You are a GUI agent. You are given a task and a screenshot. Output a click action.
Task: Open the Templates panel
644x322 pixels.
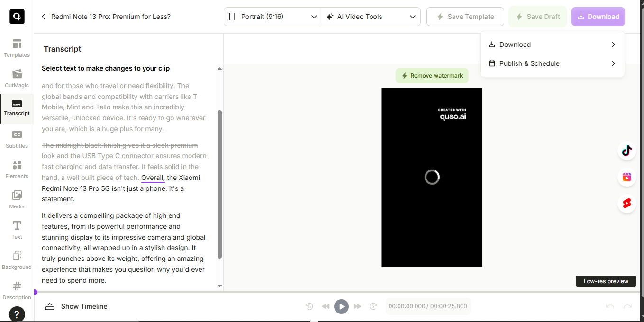click(x=17, y=48)
